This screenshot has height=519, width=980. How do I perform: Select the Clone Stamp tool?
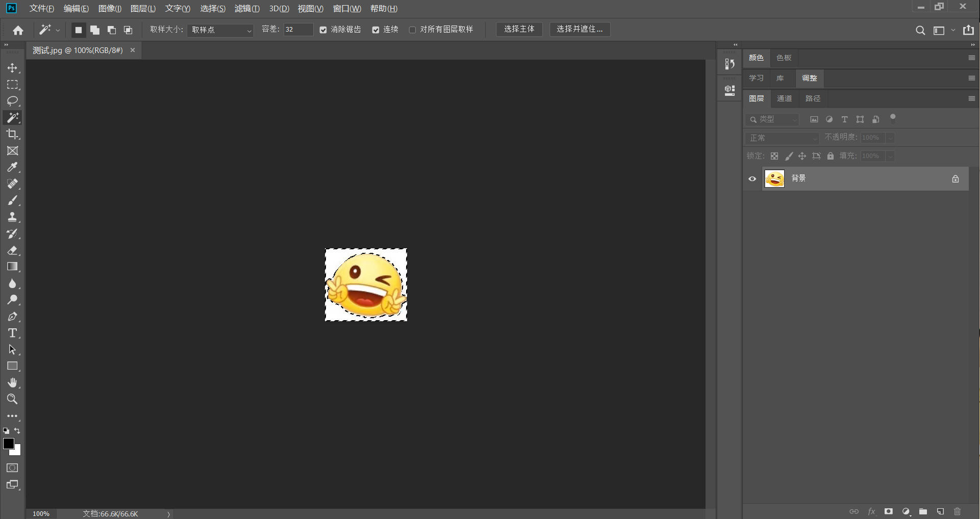(13, 217)
